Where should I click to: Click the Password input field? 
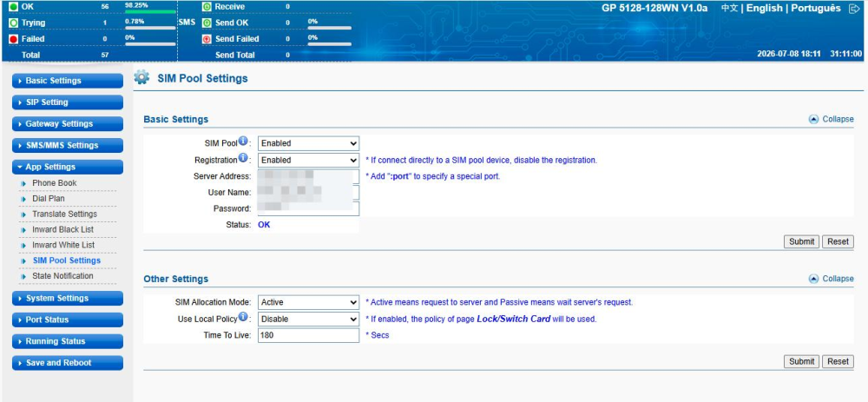[x=308, y=208]
